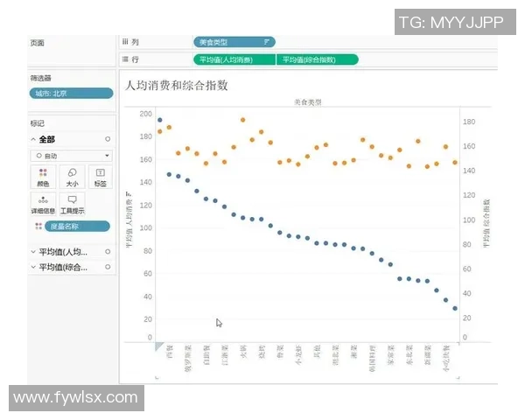
Task: Click the 韩国料理 category axis label
Action: [x=373, y=359]
